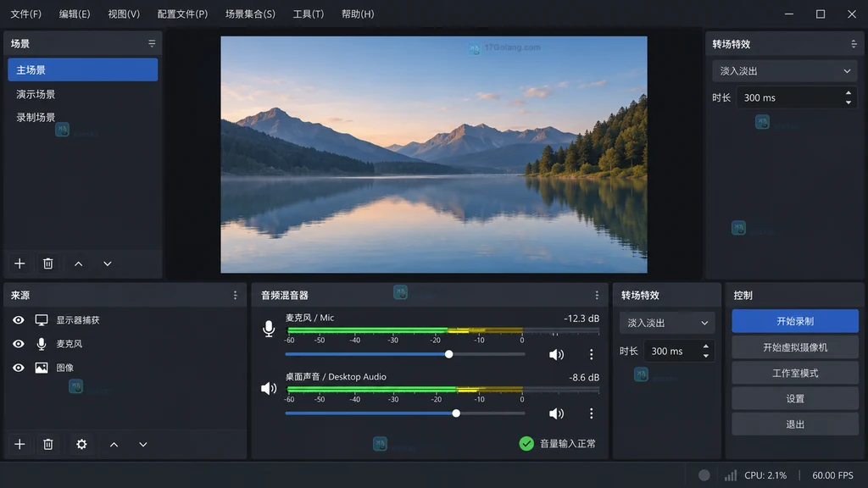Select the 主场景 scene

pyautogui.click(x=82, y=69)
